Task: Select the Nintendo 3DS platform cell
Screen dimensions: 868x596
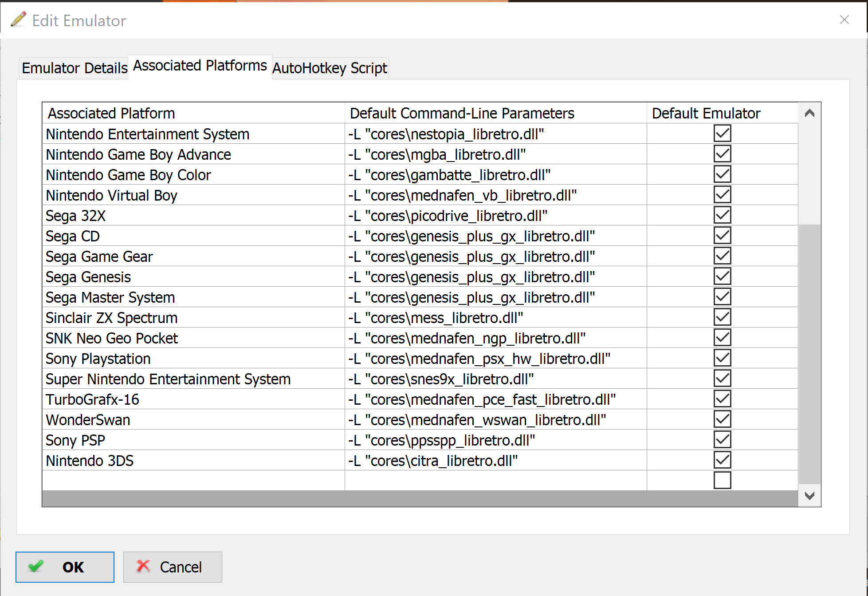Action: pyautogui.click(x=193, y=460)
